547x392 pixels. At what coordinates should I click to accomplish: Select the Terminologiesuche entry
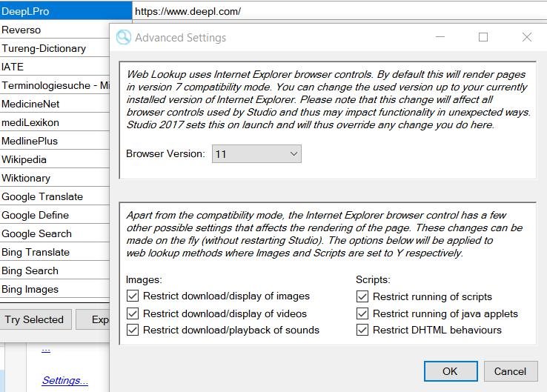tap(55, 85)
